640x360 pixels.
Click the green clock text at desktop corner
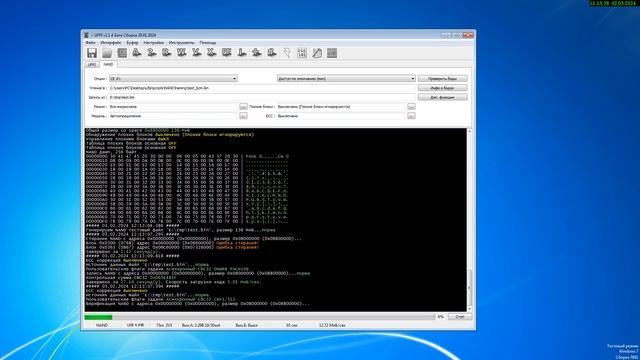(613, 3)
